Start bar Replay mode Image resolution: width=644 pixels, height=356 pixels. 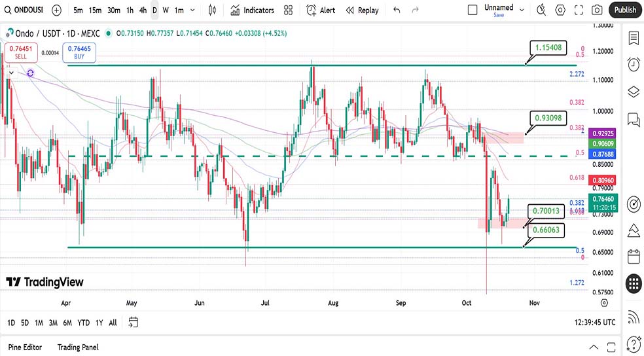coord(362,10)
